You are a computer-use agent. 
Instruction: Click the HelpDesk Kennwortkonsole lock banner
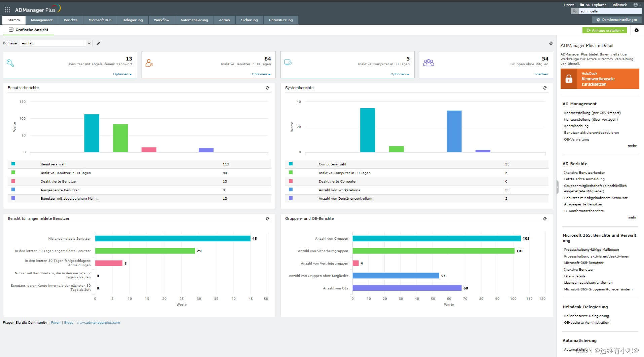(x=600, y=79)
